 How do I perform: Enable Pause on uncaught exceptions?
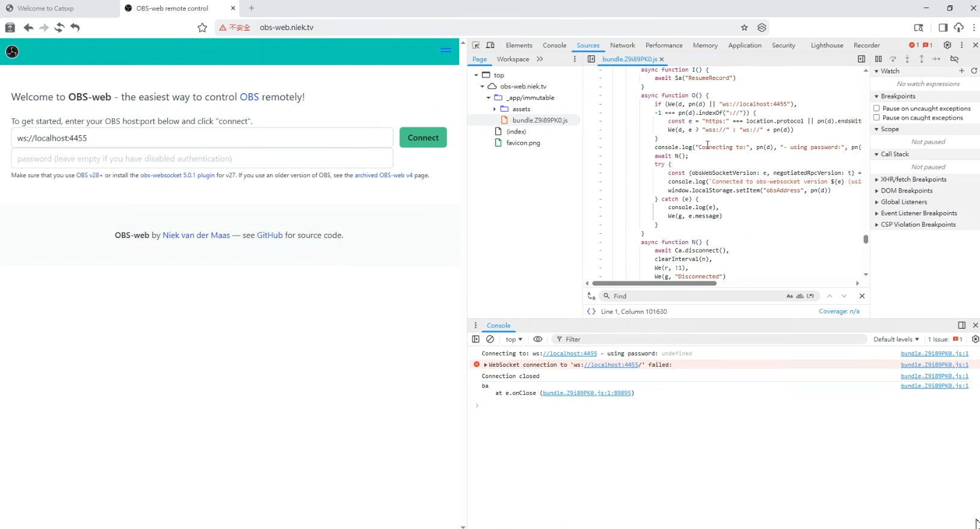click(877, 108)
